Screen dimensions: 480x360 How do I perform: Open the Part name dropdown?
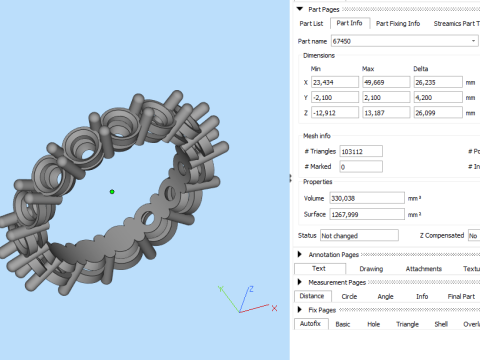point(473,41)
